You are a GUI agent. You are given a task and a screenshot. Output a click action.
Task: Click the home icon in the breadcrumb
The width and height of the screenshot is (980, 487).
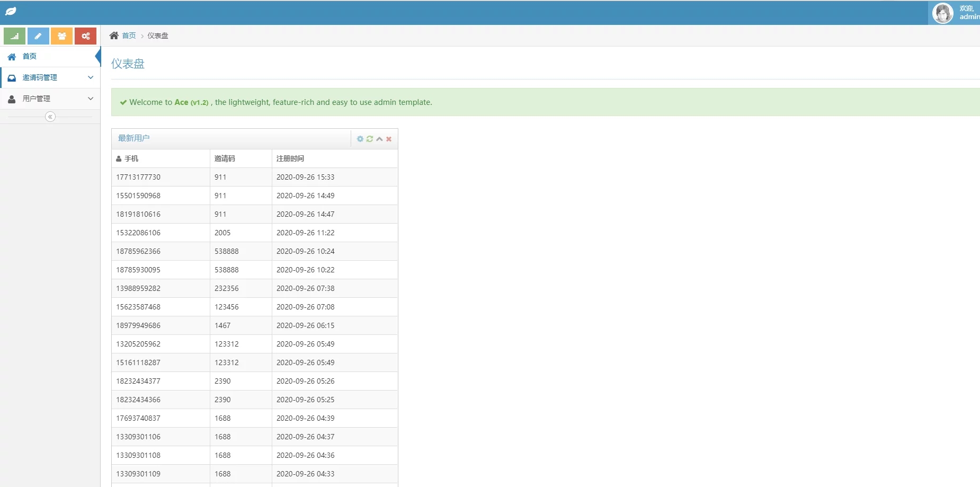[114, 36]
